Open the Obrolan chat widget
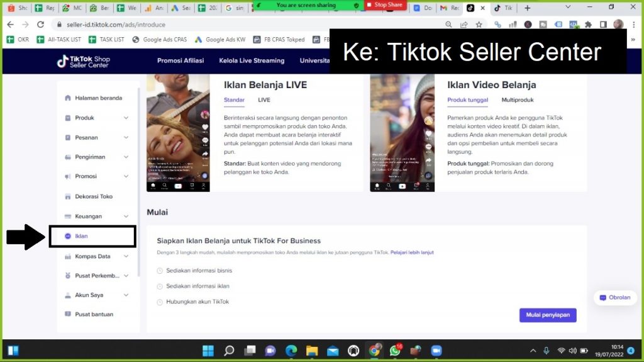644x362 pixels. pyautogui.click(x=614, y=298)
